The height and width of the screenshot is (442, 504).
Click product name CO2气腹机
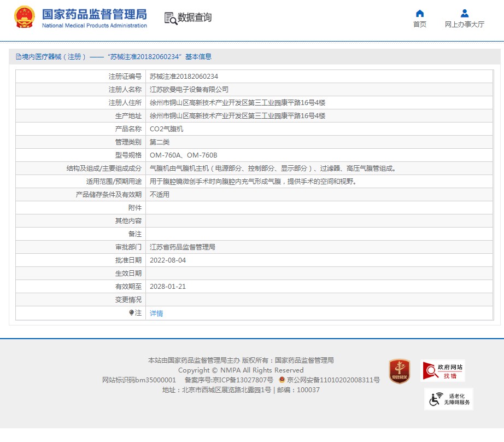[x=167, y=129]
